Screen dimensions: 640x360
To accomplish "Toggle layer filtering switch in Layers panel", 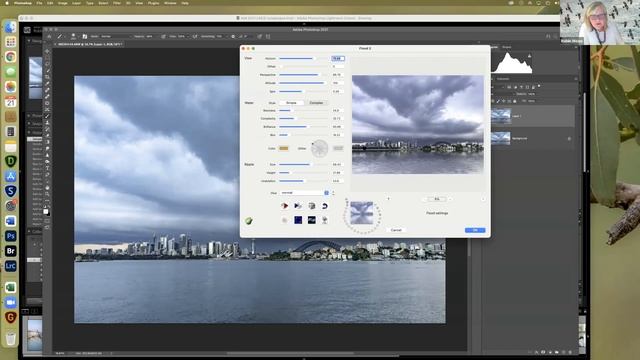I will pos(539,86).
